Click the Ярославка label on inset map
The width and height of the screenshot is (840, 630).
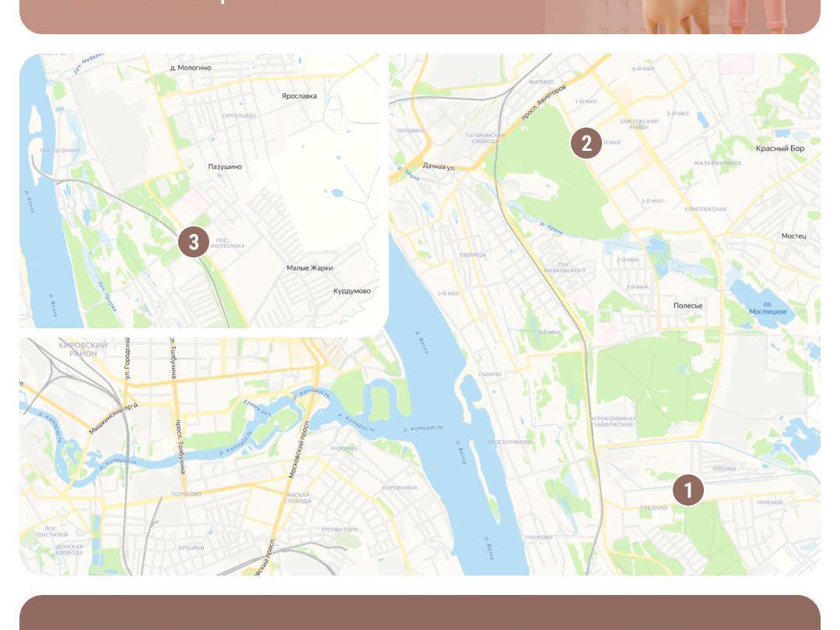coord(299,96)
